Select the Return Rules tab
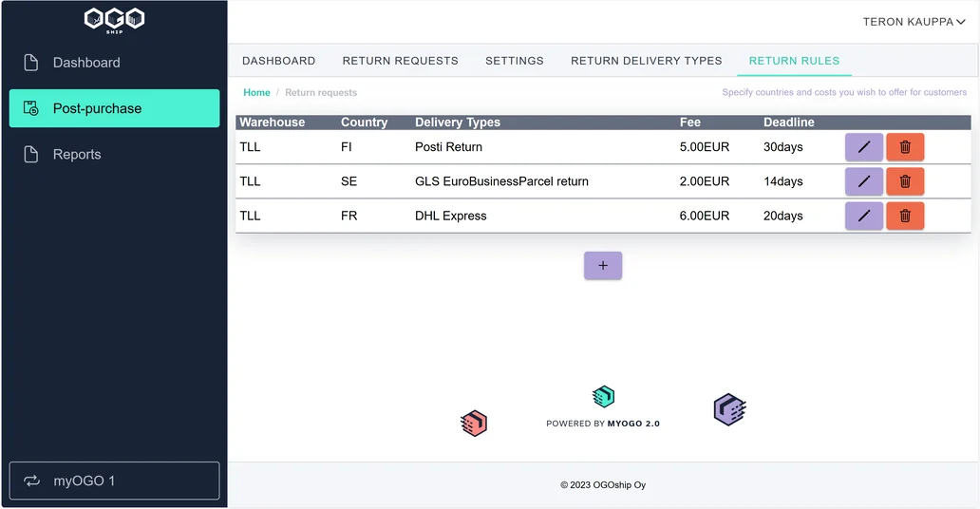Screen dimensions: 980x509 (x=795, y=61)
